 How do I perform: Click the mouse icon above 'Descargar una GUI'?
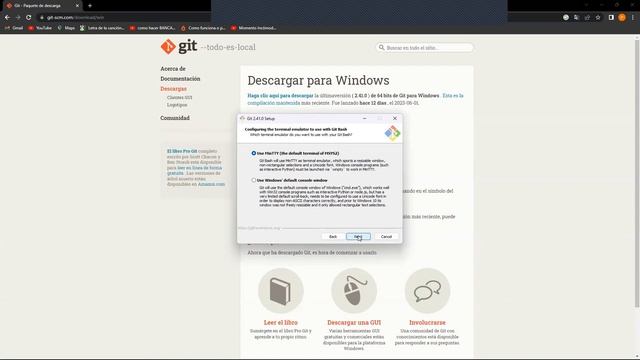click(x=354, y=291)
